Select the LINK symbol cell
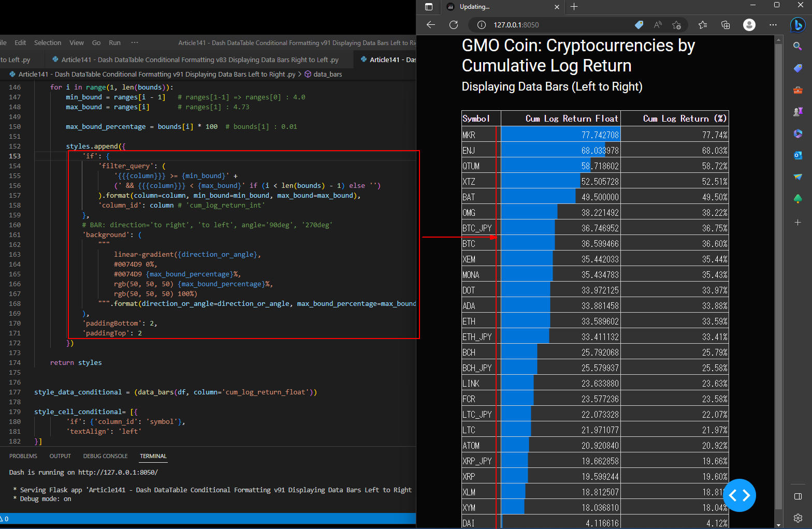812x529 pixels. (x=481, y=383)
